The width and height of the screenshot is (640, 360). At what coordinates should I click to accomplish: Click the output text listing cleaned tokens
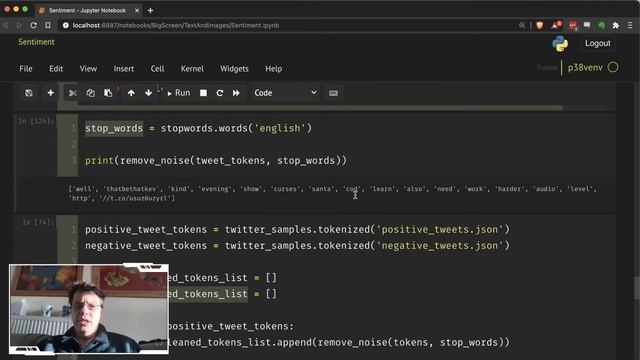pyautogui.click(x=333, y=193)
